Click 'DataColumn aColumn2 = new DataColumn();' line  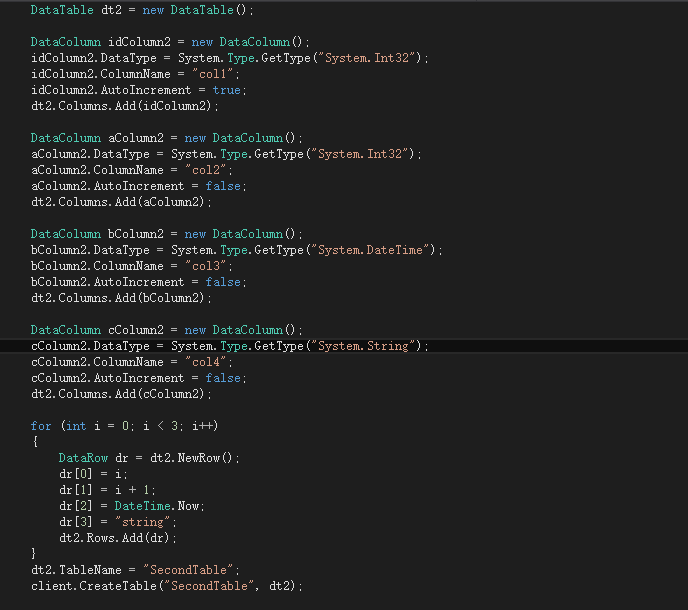167,138
